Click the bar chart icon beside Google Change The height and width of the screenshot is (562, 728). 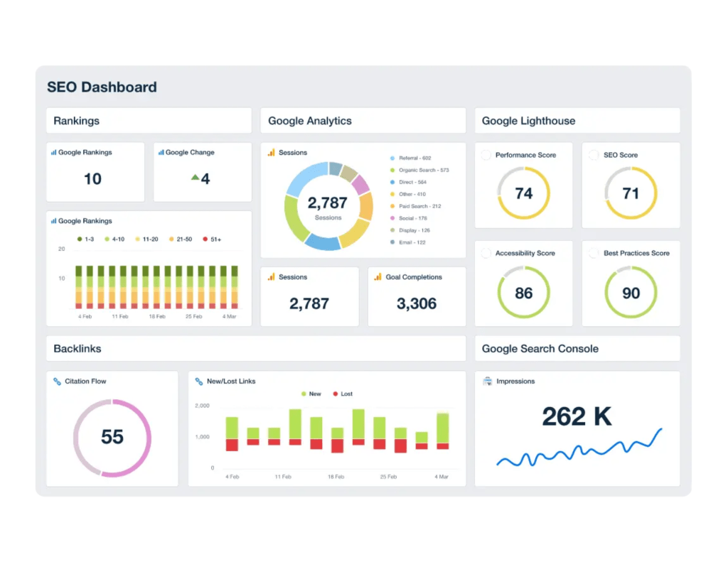[161, 153]
